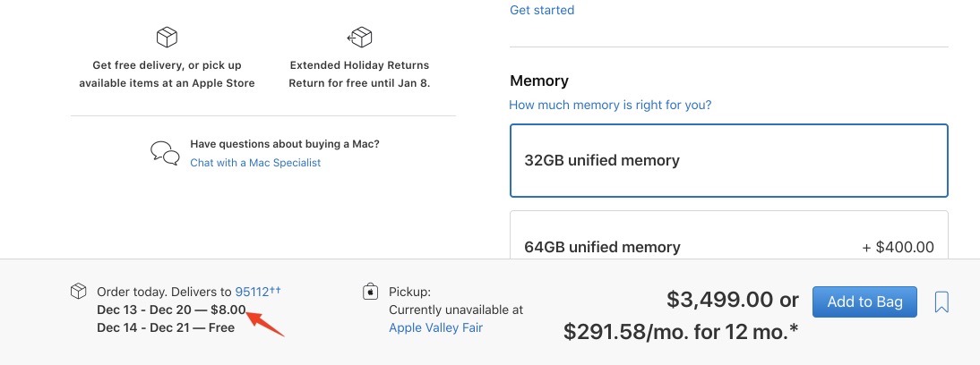The width and height of the screenshot is (980, 365).
Task: Save the configuration with the bookmark icon
Action: 941,302
